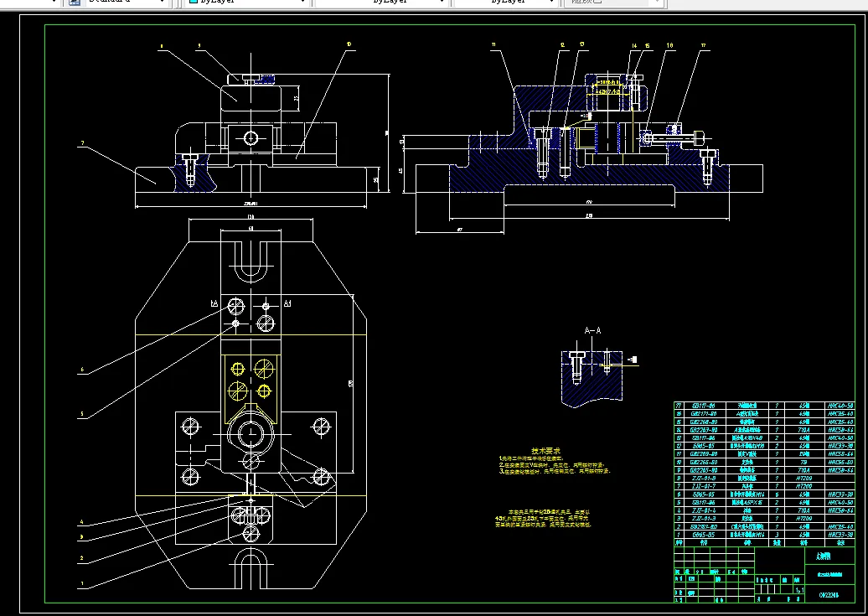Click HRC55-60 note in row 10
Screen dimensions: 868x616
(841, 462)
